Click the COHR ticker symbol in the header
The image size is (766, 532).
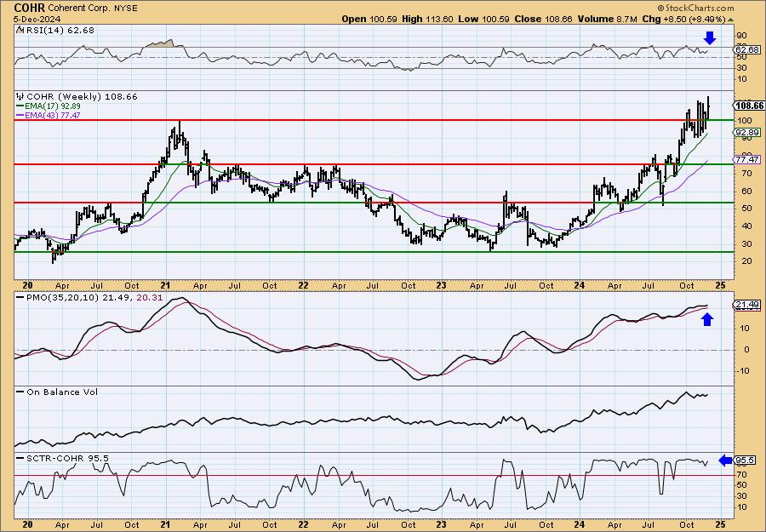pos(29,8)
